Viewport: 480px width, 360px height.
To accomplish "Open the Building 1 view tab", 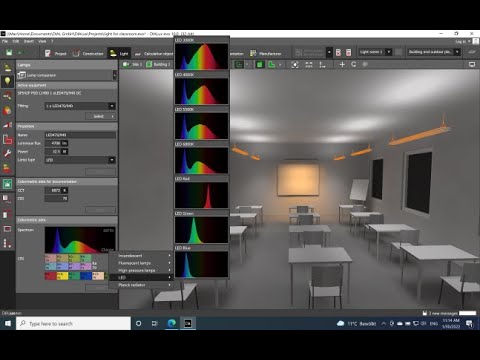I will point(158,64).
